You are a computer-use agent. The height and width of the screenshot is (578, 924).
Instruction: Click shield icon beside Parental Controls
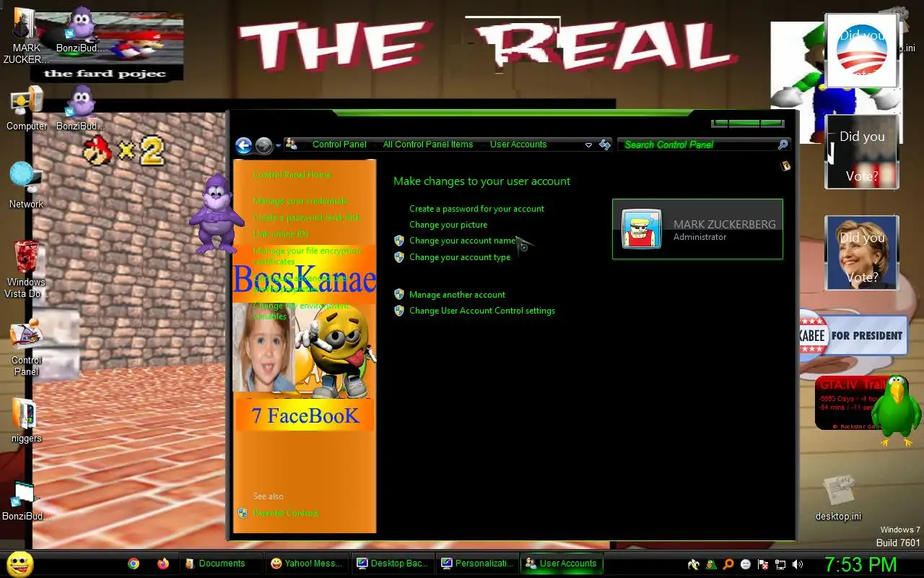243,513
